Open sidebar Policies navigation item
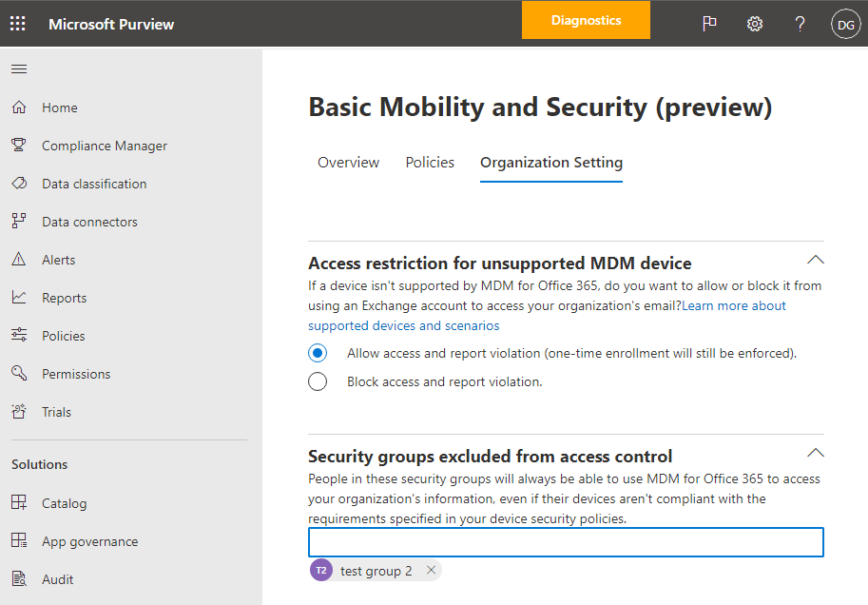The height and width of the screenshot is (605, 868). click(x=64, y=336)
